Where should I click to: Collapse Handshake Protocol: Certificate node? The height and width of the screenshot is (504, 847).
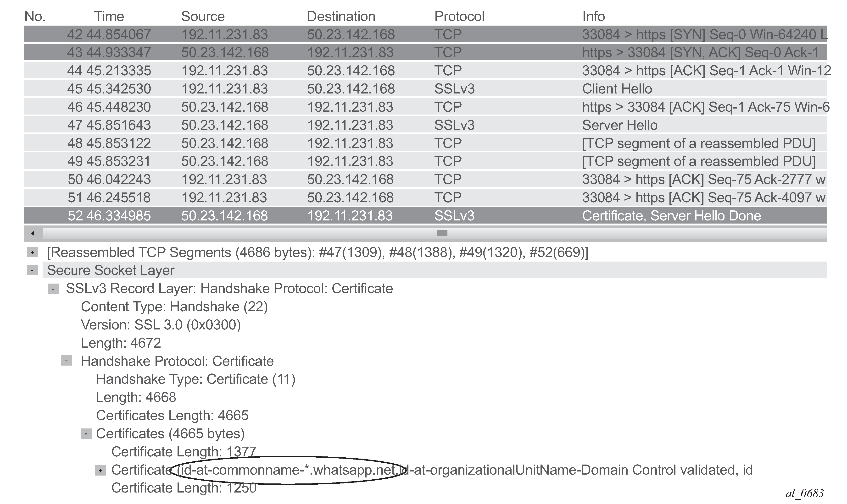[x=66, y=361]
